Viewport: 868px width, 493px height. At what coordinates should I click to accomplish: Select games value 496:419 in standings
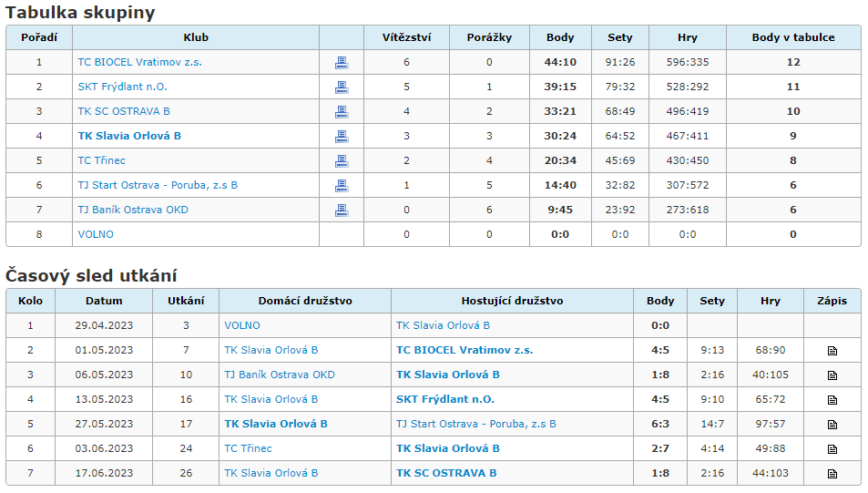point(688,111)
